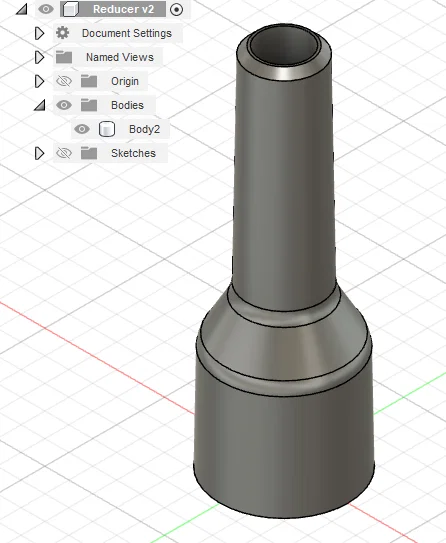This screenshot has height=543, width=446.
Task: Click the Body2 solid body icon
Action: (107, 129)
